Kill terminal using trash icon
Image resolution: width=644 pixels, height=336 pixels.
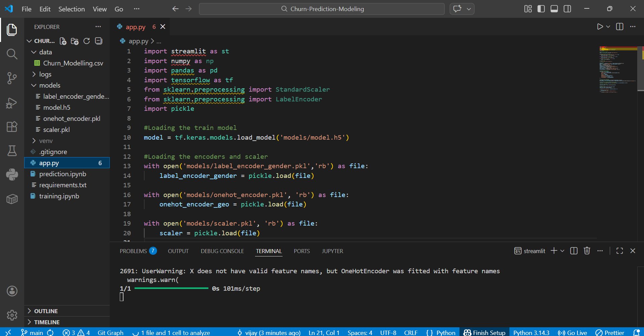tap(587, 251)
